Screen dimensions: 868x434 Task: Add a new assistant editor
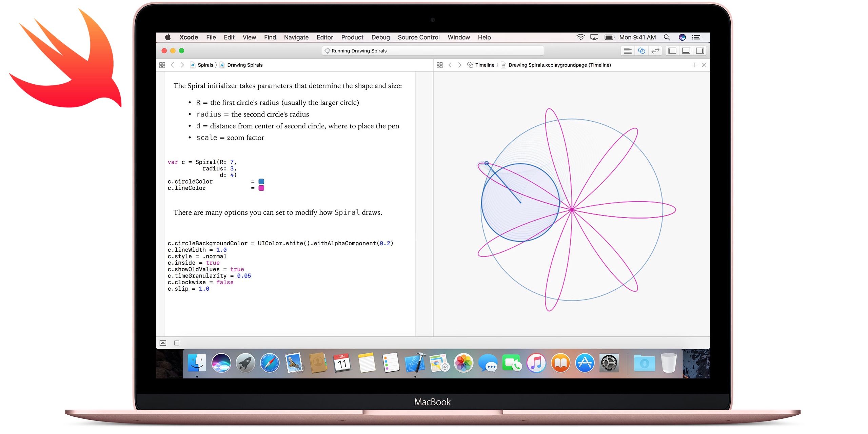pos(694,65)
